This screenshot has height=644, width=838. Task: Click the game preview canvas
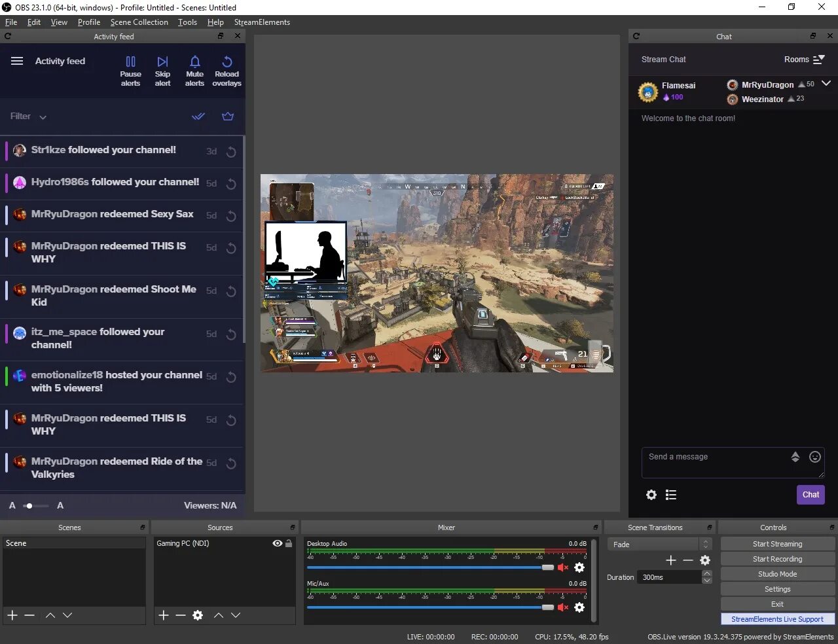click(437, 273)
